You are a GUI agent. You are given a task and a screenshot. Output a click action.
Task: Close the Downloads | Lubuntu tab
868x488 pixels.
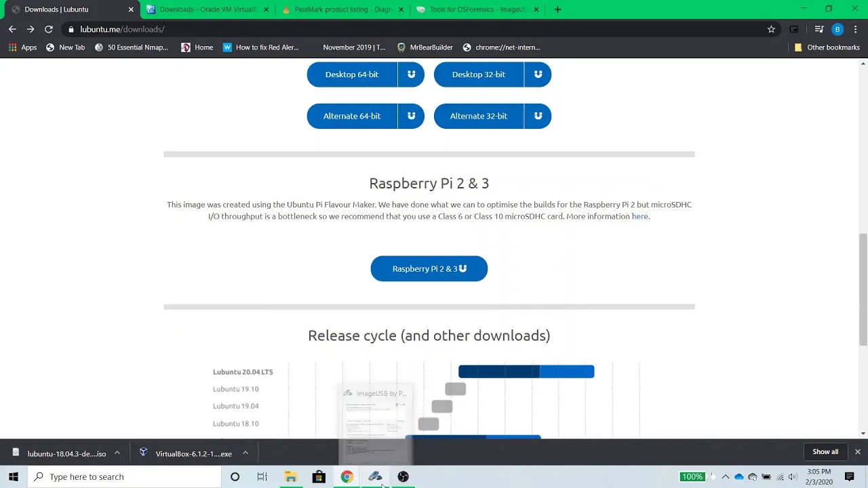(131, 9)
